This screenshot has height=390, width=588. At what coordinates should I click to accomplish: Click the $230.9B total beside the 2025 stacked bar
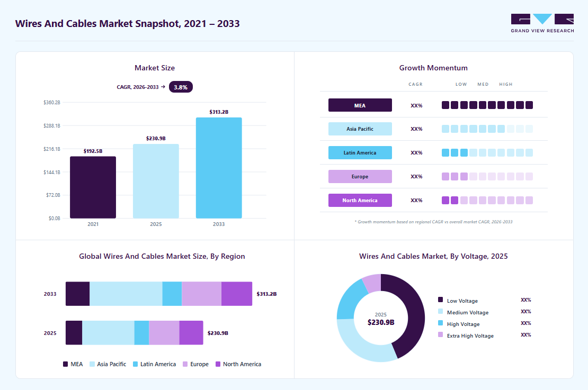click(x=218, y=333)
